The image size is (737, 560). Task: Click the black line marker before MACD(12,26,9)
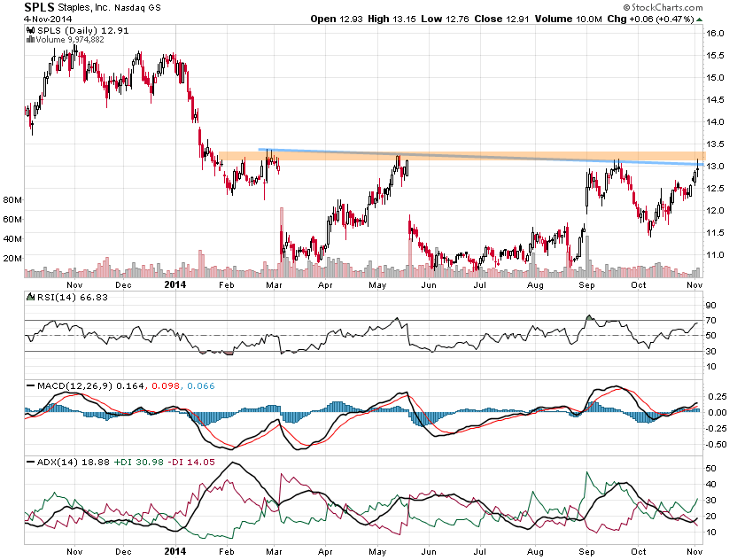click(30, 386)
